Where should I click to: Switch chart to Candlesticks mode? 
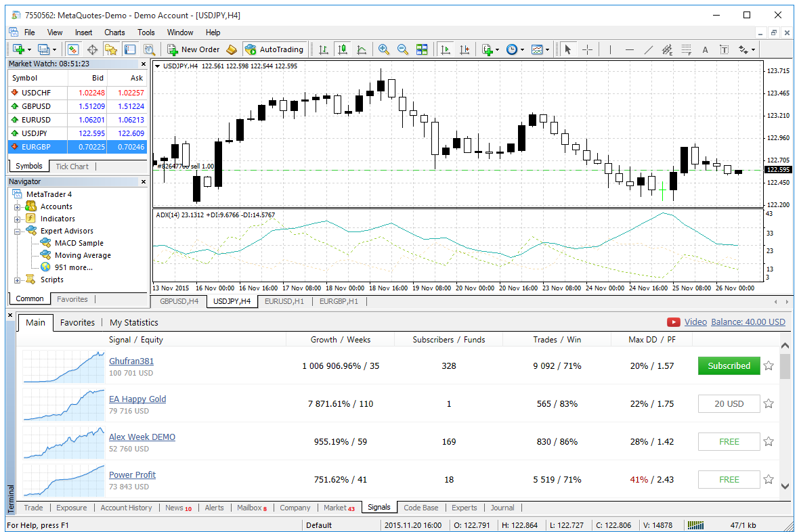point(343,49)
